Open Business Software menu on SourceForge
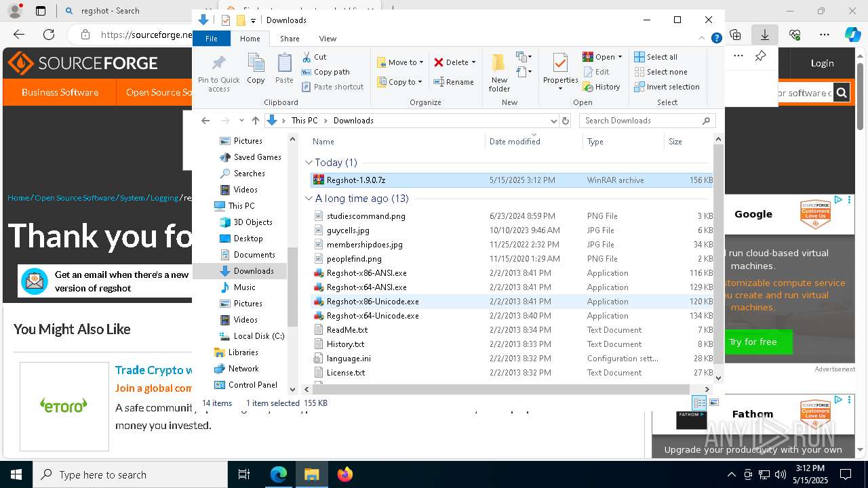 [x=60, y=92]
